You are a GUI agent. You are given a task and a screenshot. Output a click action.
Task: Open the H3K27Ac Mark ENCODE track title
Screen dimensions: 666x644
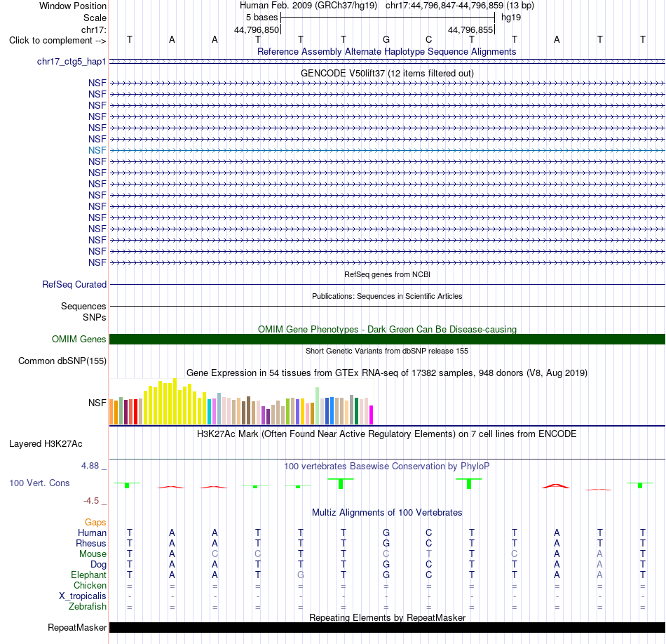(x=387, y=434)
